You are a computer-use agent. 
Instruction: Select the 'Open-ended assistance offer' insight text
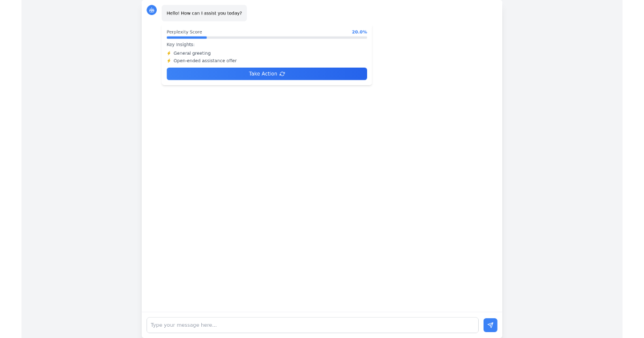205,61
